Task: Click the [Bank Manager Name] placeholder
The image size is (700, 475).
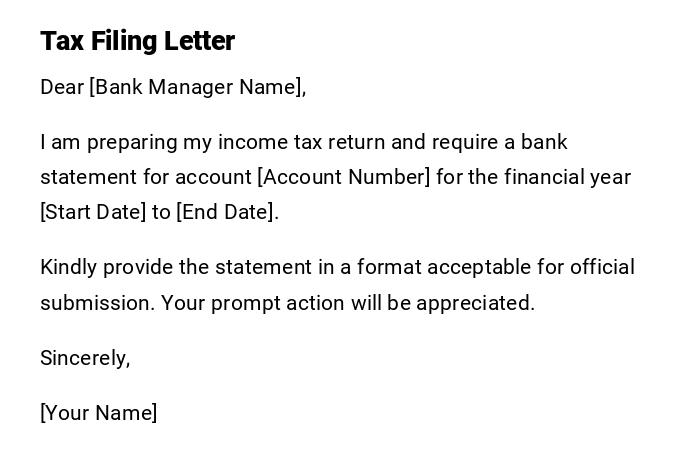Action: point(197,87)
